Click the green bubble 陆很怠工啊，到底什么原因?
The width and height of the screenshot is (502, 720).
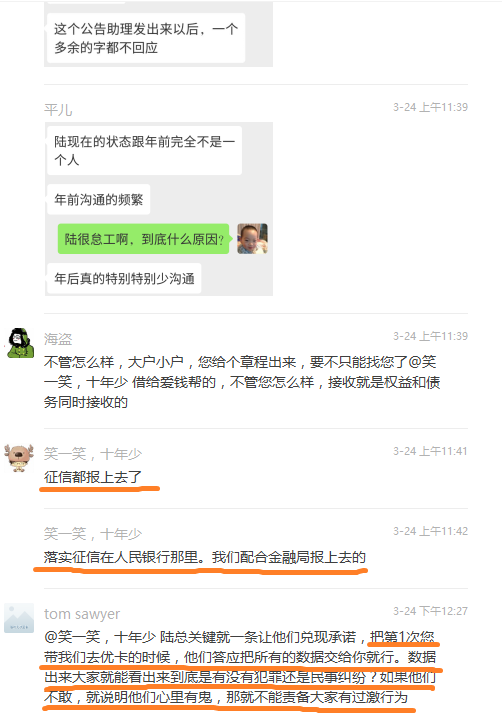tap(144, 239)
